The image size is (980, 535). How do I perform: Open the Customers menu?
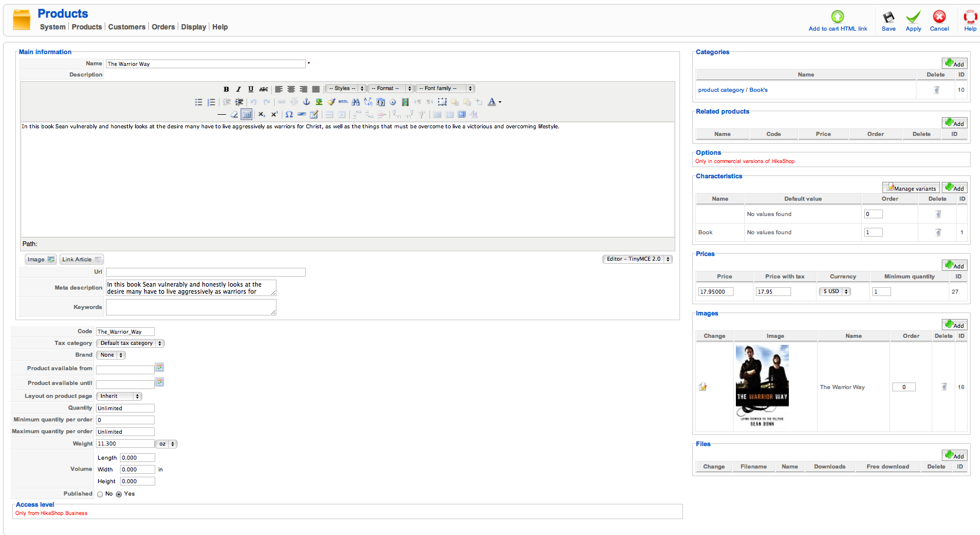point(126,27)
